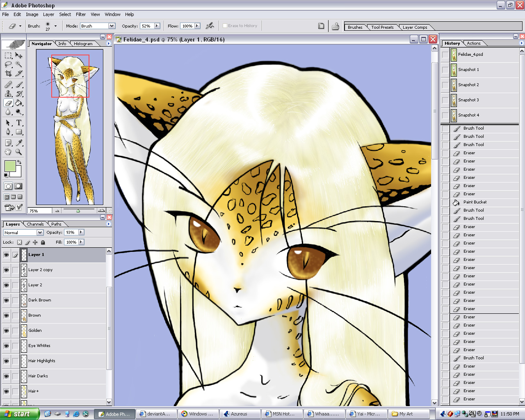Select the Clone Stamp tool
525x420 pixels.
click(8, 94)
